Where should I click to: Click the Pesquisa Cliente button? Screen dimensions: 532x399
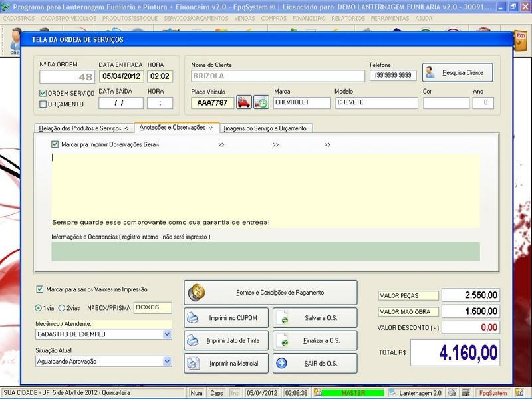[458, 72]
